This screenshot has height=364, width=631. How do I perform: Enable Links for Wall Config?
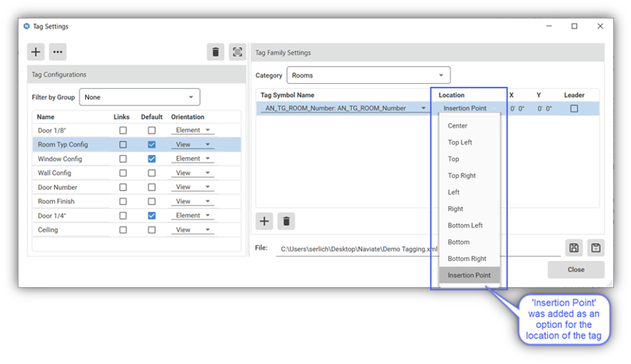[x=122, y=173]
